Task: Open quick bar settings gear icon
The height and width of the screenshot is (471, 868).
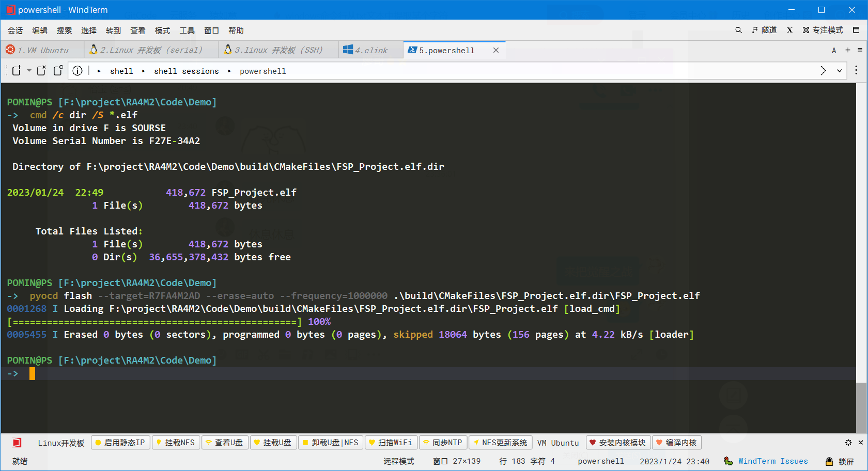Action: point(848,443)
